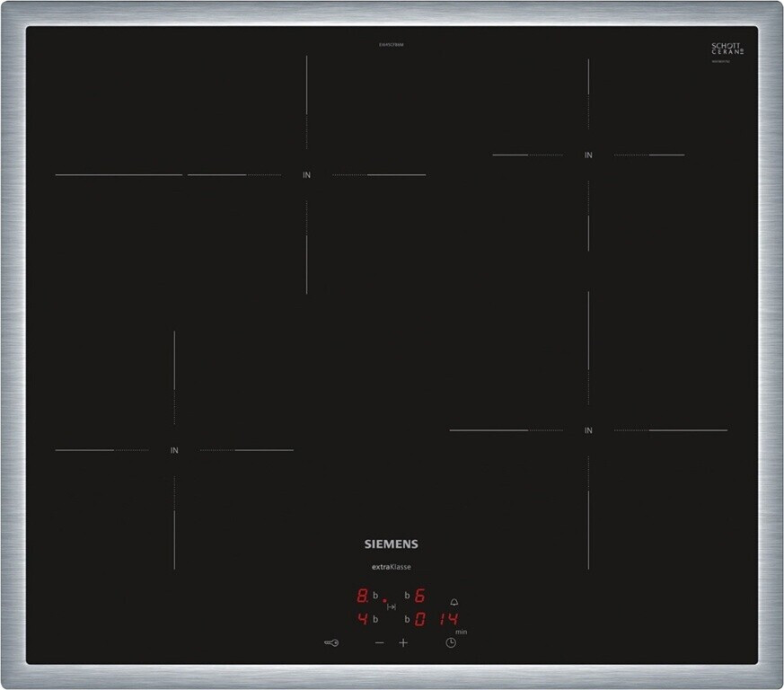Image resolution: width=784 pixels, height=690 pixels.
Task: Select the zone showing heat level 0
Action: tap(419, 619)
